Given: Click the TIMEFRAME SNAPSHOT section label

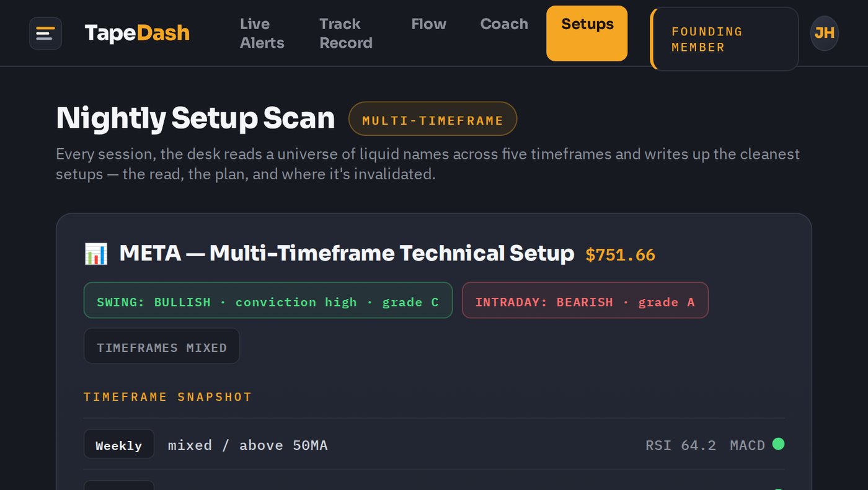Looking at the screenshot, I should click(x=168, y=397).
